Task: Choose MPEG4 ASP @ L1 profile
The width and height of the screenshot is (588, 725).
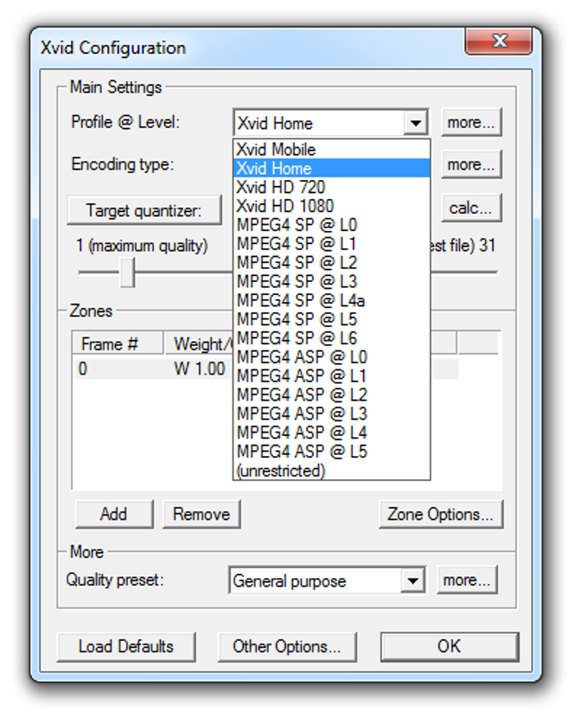Action: [331, 375]
